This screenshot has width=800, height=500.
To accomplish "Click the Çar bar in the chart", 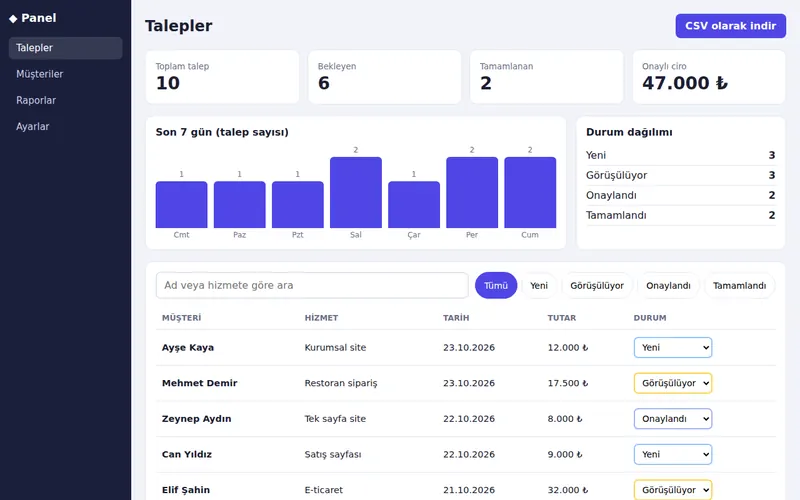I will tap(414, 205).
